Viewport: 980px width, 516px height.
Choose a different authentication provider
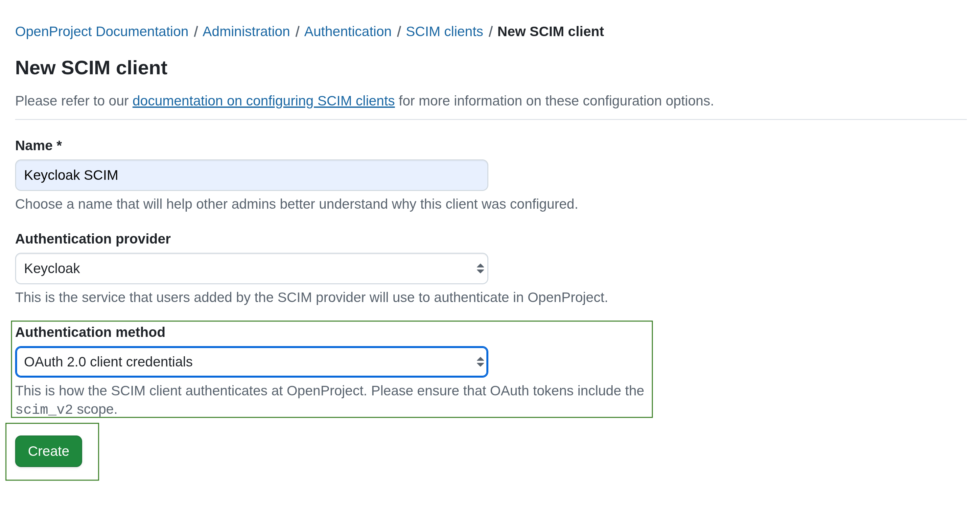click(251, 268)
